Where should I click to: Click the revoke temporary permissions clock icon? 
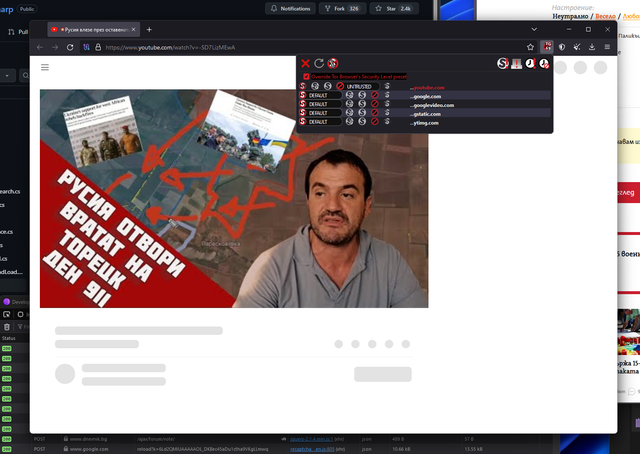coord(544,63)
